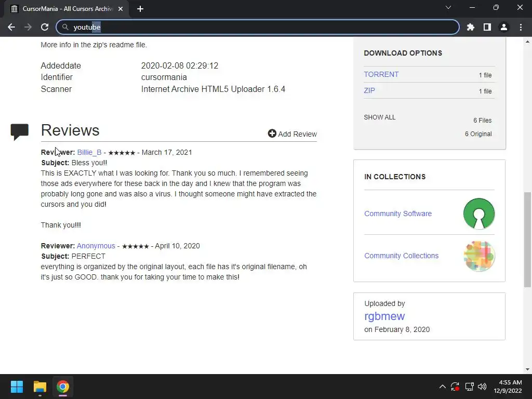Open the network tray icon

469,387
